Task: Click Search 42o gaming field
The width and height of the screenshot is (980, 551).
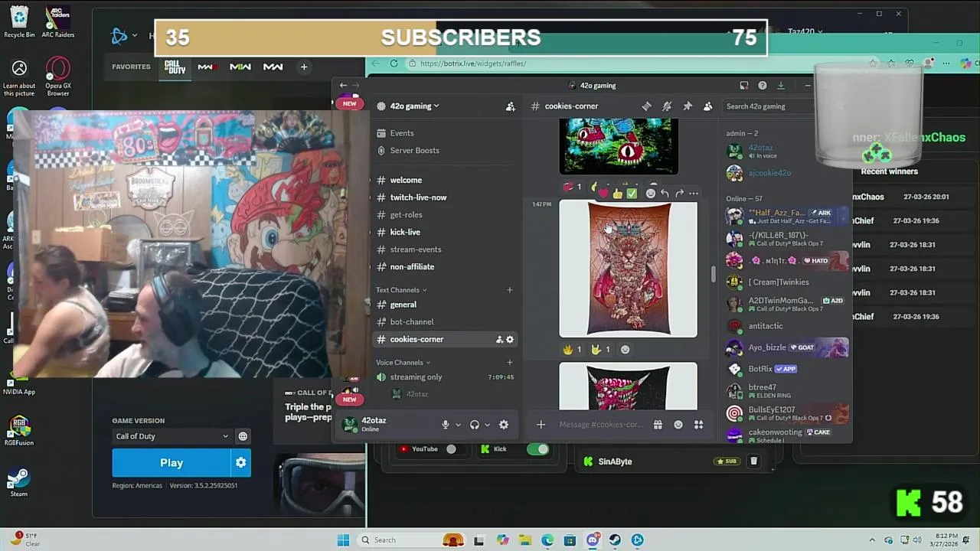Action: (766, 106)
